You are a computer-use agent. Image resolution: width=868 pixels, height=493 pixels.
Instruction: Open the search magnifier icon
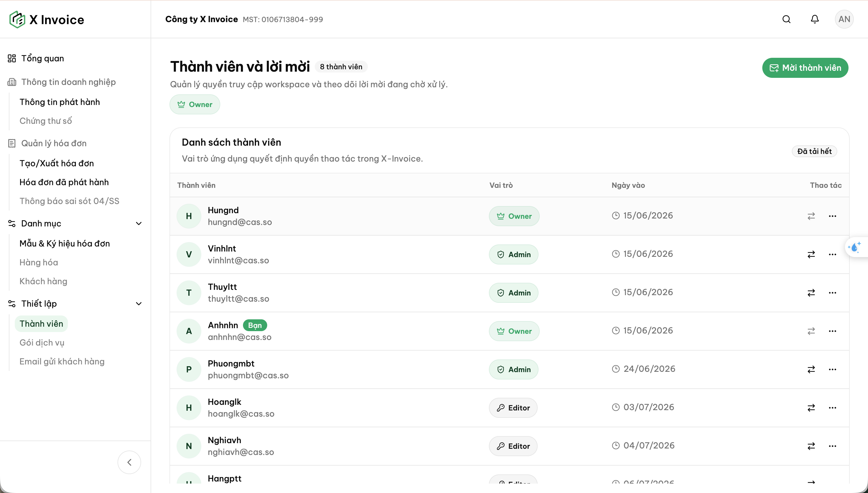pyautogui.click(x=786, y=19)
